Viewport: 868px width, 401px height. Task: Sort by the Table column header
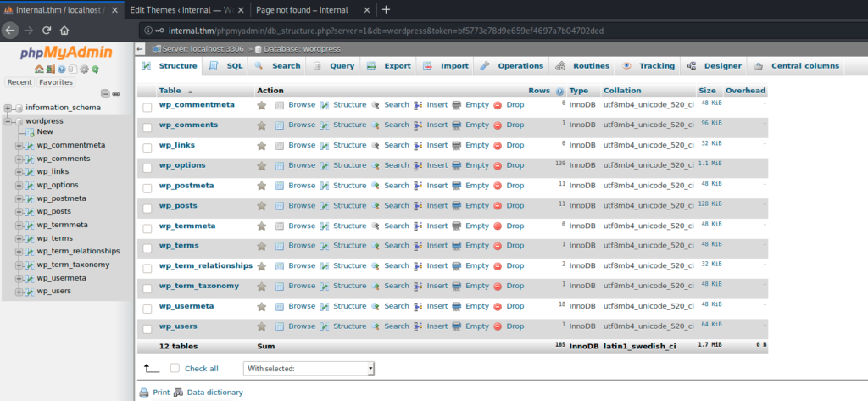coord(170,91)
